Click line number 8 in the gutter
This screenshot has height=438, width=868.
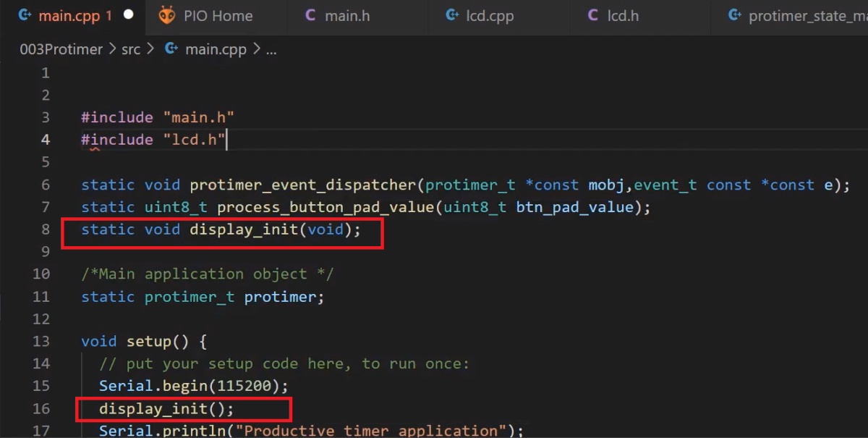(x=45, y=229)
